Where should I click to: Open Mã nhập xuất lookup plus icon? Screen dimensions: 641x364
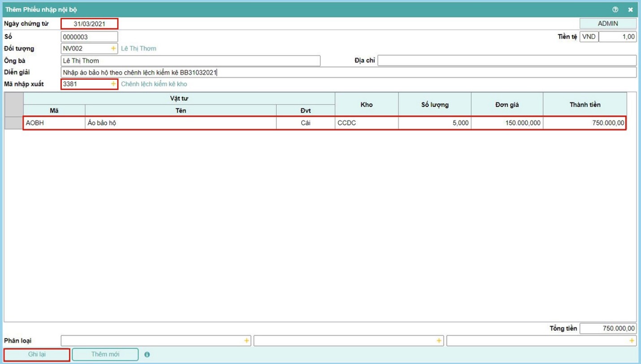click(113, 84)
